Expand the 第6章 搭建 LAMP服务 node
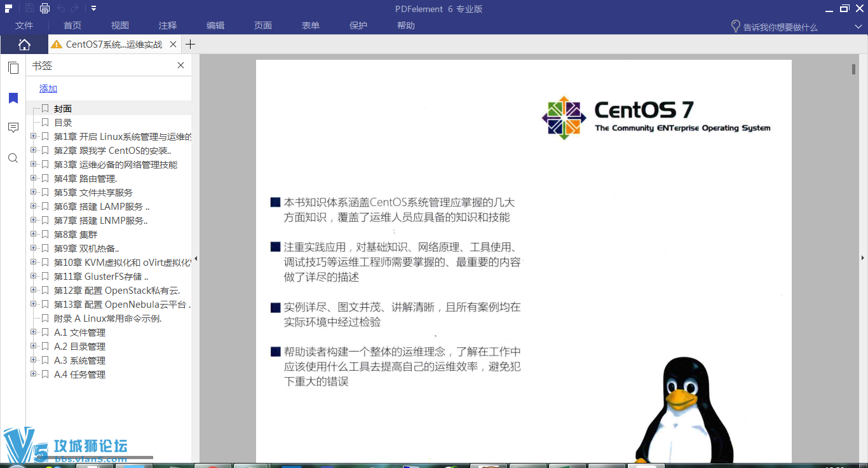868x468 pixels. pyautogui.click(x=34, y=206)
